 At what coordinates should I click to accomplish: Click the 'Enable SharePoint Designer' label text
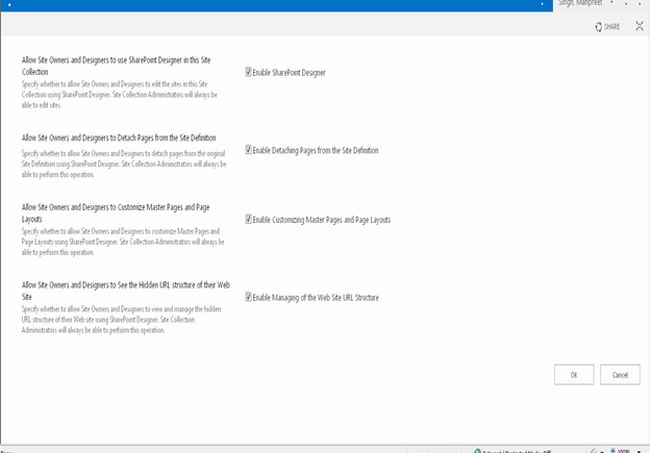[x=289, y=73]
